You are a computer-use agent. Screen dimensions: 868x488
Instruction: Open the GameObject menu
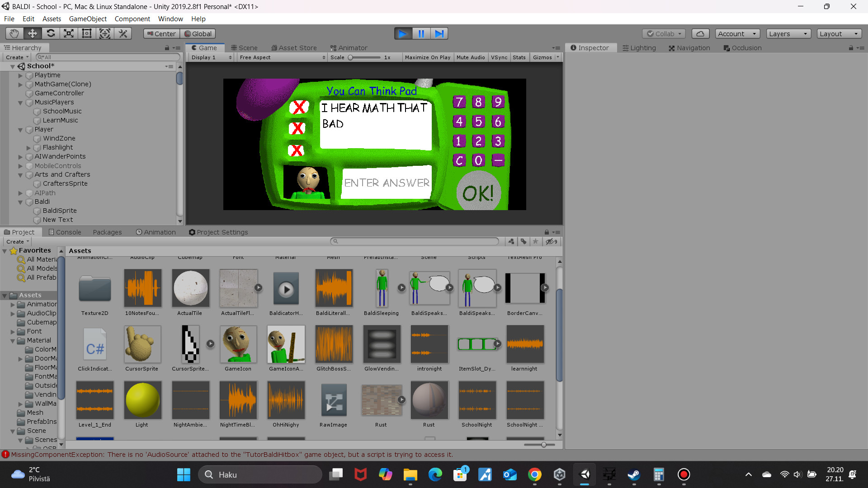(x=88, y=19)
